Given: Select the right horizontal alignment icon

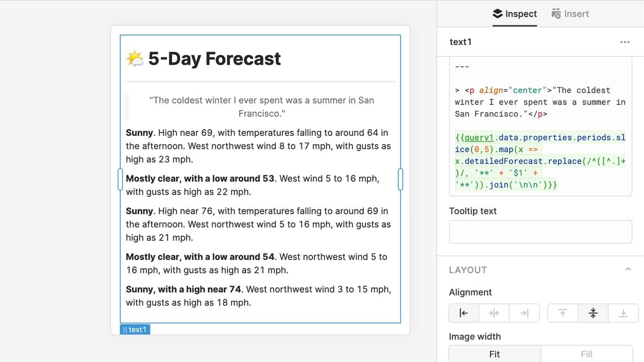Looking at the screenshot, I should (524, 313).
